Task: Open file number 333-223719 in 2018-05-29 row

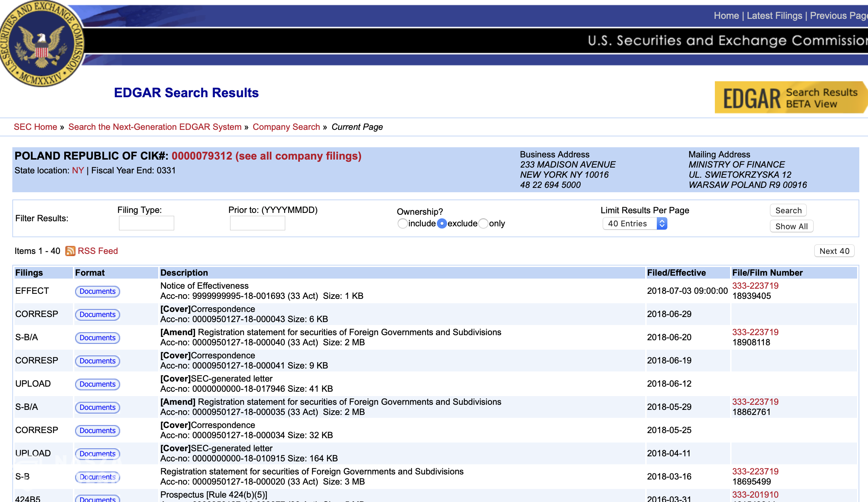Action: coord(755,402)
